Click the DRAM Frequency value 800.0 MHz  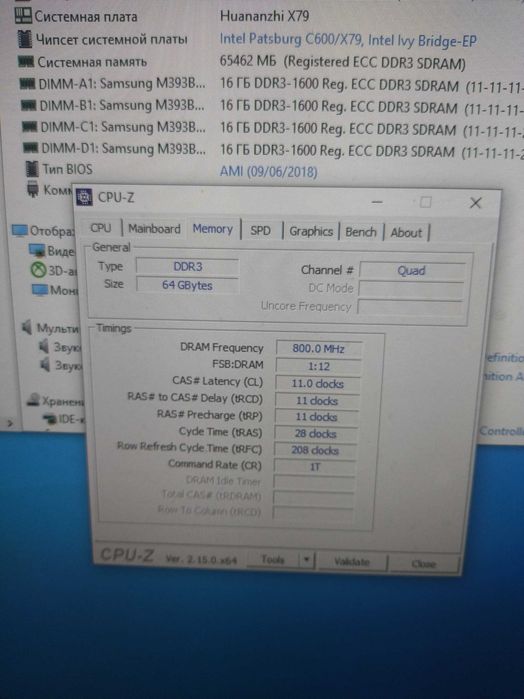click(x=318, y=348)
